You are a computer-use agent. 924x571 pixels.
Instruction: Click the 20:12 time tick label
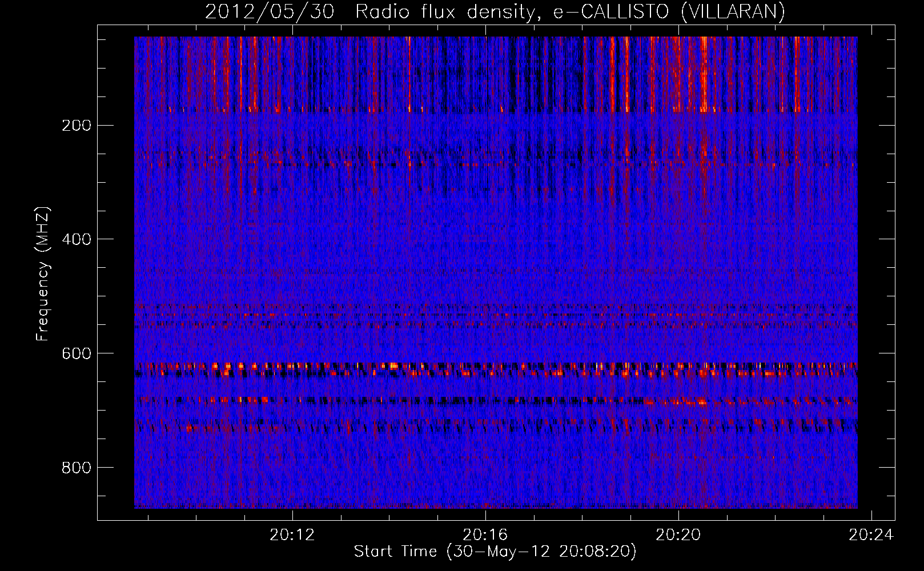292,535
